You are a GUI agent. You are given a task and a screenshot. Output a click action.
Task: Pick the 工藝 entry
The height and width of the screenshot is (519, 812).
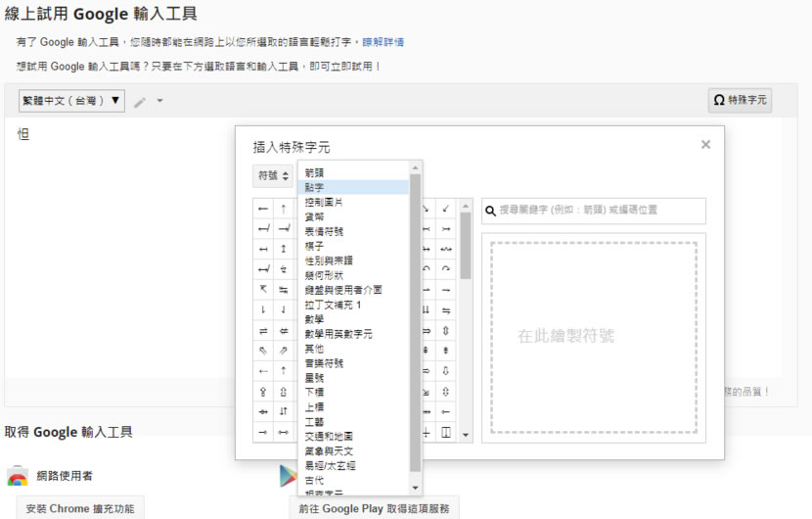coord(353,422)
